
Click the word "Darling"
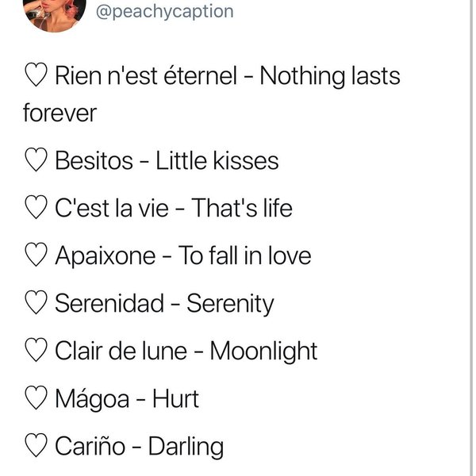pyautogui.click(x=186, y=447)
